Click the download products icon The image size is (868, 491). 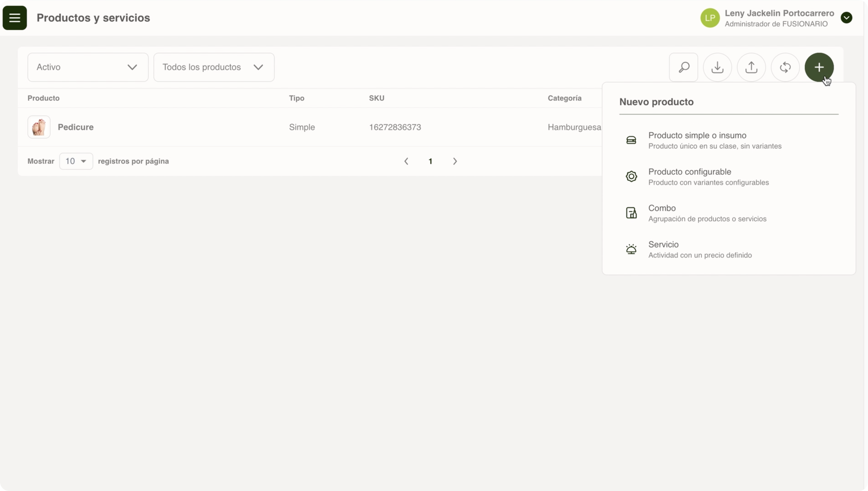tap(717, 67)
